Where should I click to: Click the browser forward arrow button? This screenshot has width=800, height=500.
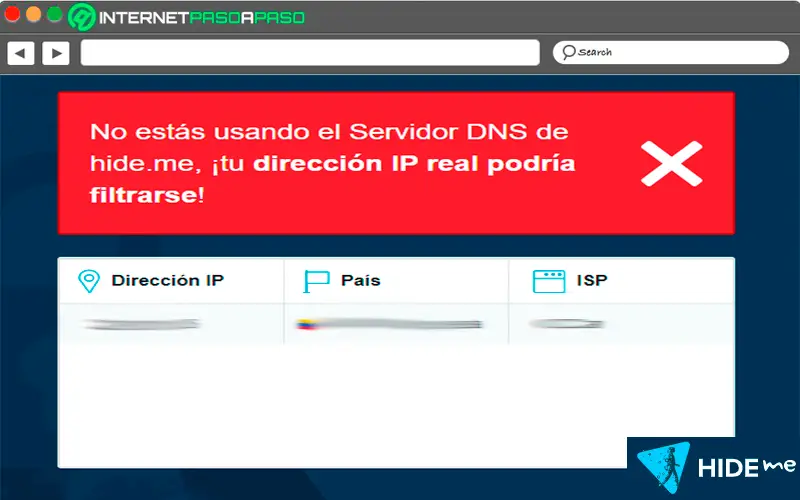point(56,53)
